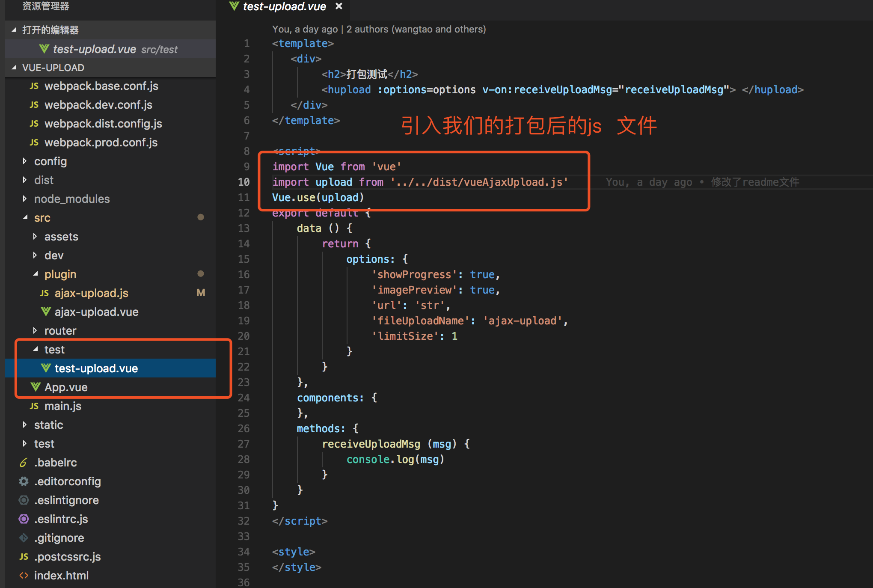The width and height of the screenshot is (873, 588).
Task: Collapse the VUE-UPLOAD project section
Action: 14,68
